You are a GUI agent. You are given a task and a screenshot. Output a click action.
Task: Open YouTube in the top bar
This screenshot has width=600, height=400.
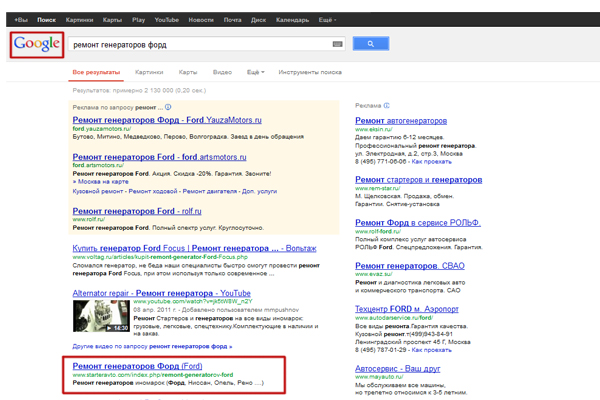166,20
